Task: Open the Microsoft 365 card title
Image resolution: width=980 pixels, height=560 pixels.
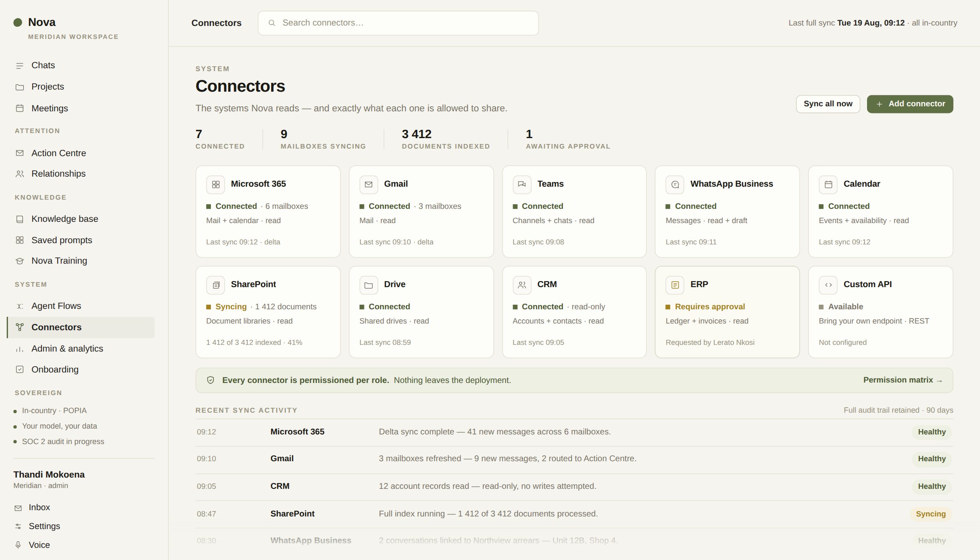Action: pyautogui.click(x=258, y=184)
